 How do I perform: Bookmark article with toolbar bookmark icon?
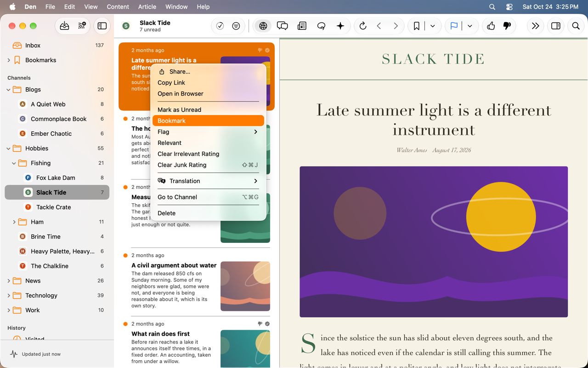[417, 26]
